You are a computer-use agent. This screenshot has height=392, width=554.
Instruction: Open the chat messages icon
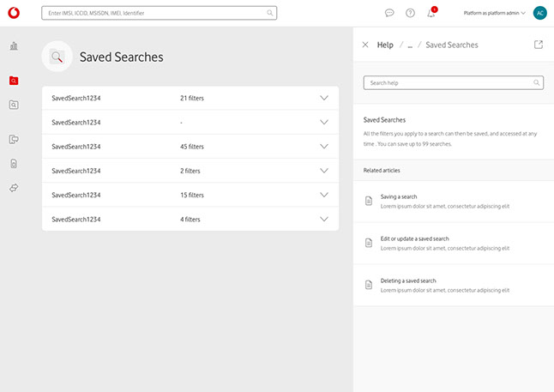(389, 13)
